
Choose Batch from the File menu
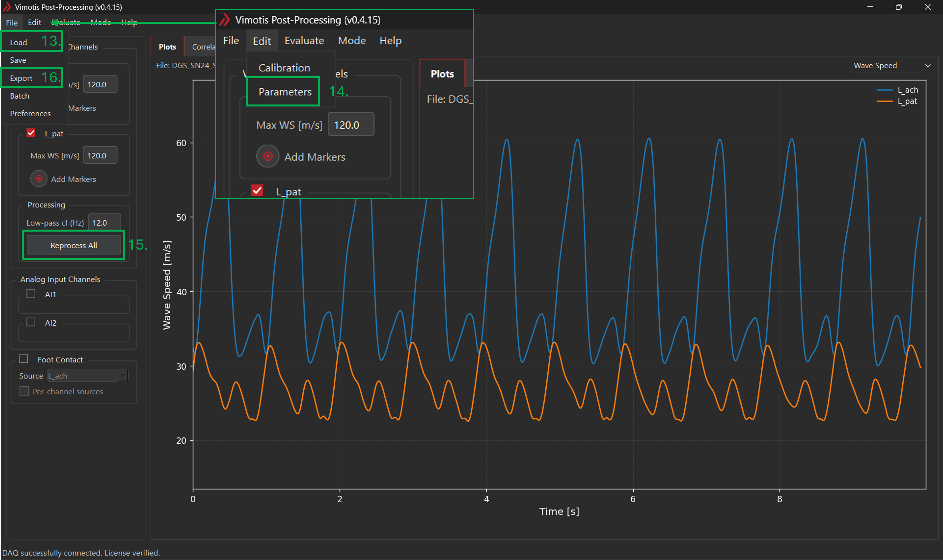click(19, 96)
